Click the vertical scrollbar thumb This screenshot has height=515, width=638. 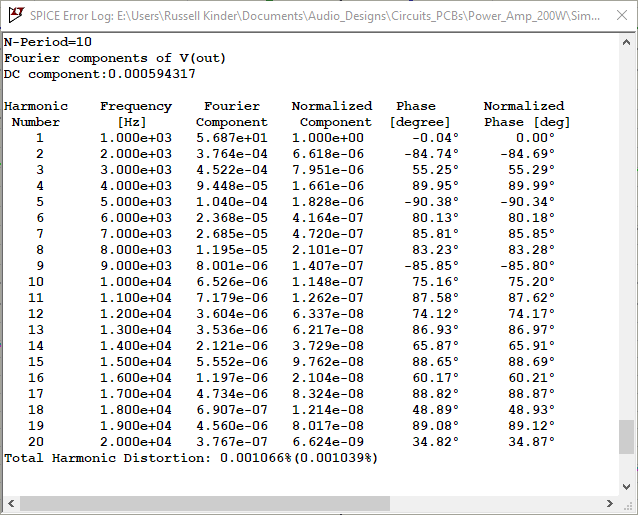[626, 437]
